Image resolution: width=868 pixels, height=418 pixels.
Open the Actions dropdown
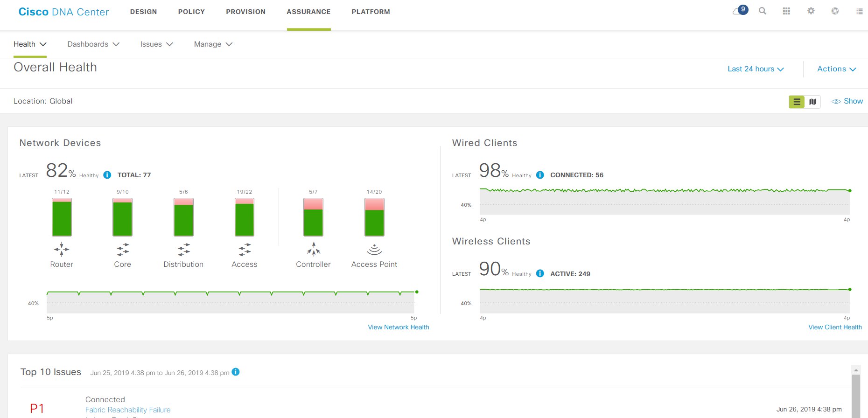pyautogui.click(x=837, y=69)
